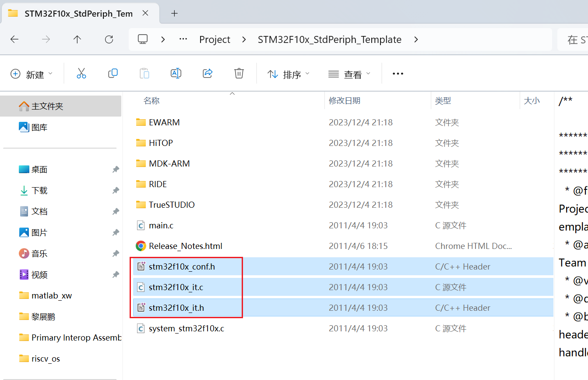Select the system_stm32f10x.c file

tap(343, 328)
